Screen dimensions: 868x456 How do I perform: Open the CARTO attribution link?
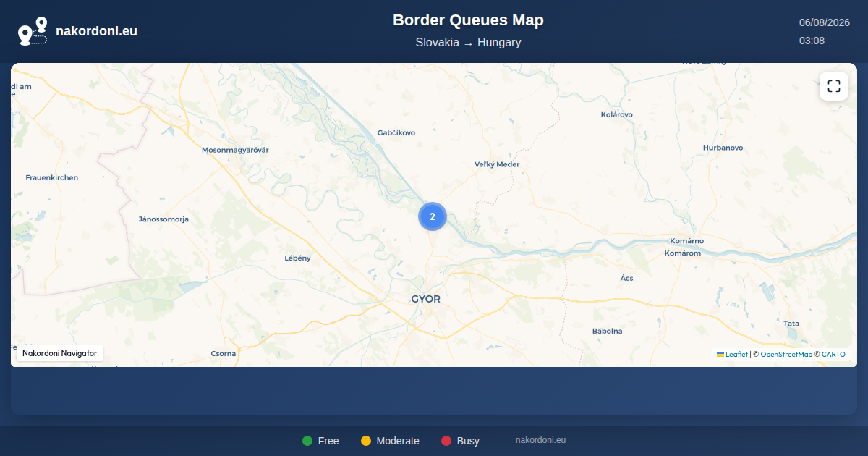pyautogui.click(x=833, y=355)
